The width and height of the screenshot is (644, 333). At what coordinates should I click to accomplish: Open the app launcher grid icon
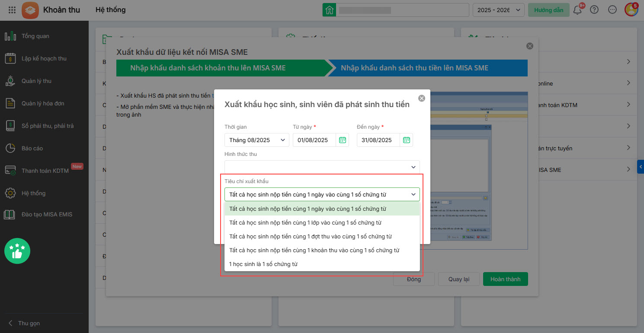click(x=12, y=10)
